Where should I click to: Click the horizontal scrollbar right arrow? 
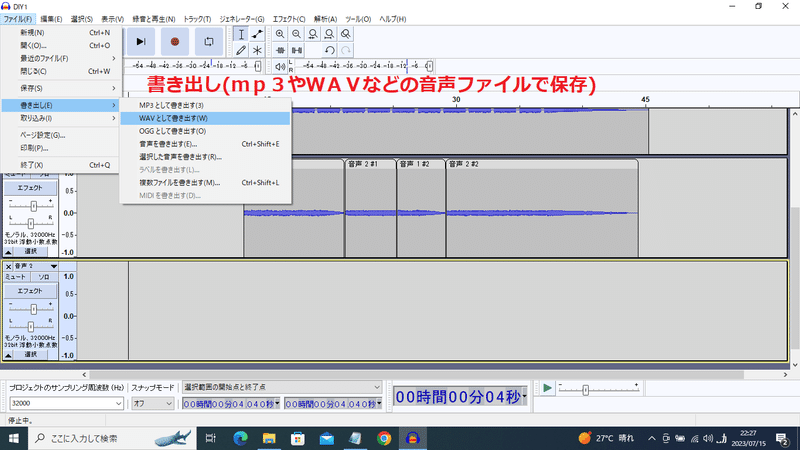tap(785, 374)
